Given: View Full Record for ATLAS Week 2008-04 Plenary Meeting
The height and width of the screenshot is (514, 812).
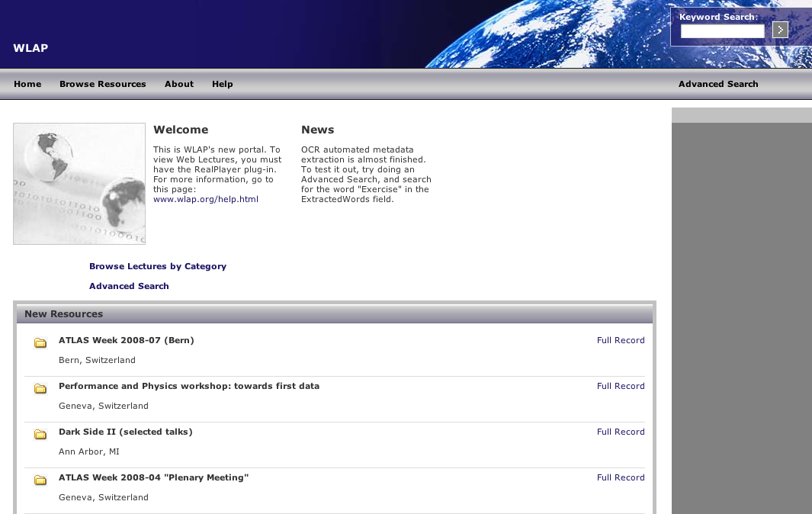Looking at the screenshot, I should 621,477.
